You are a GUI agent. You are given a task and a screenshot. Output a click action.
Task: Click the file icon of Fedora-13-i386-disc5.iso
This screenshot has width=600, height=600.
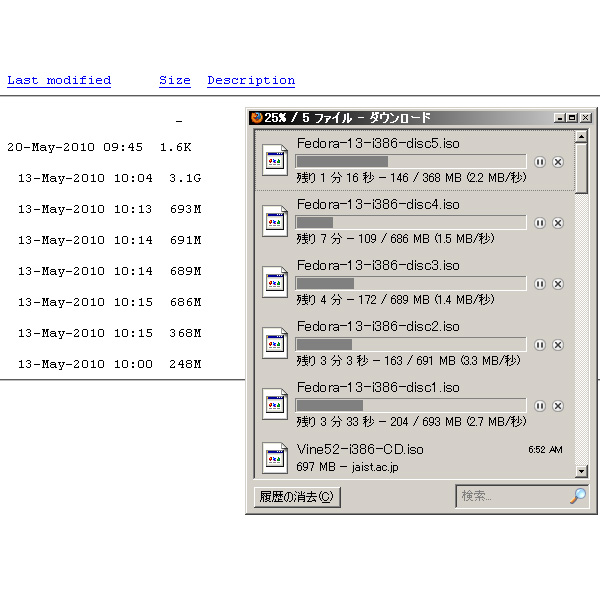(x=275, y=160)
